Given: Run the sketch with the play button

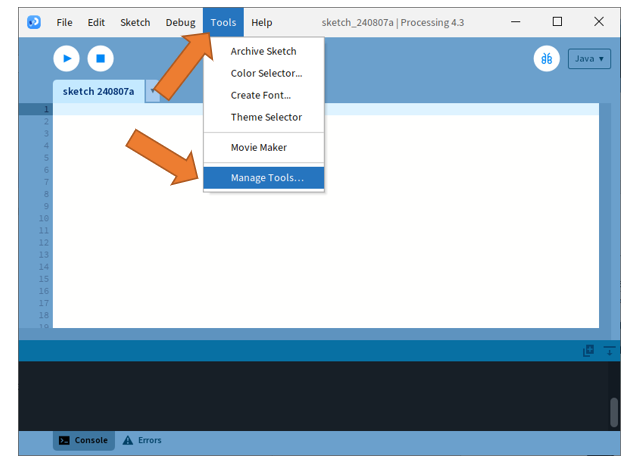Looking at the screenshot, I should pos(66,59).
